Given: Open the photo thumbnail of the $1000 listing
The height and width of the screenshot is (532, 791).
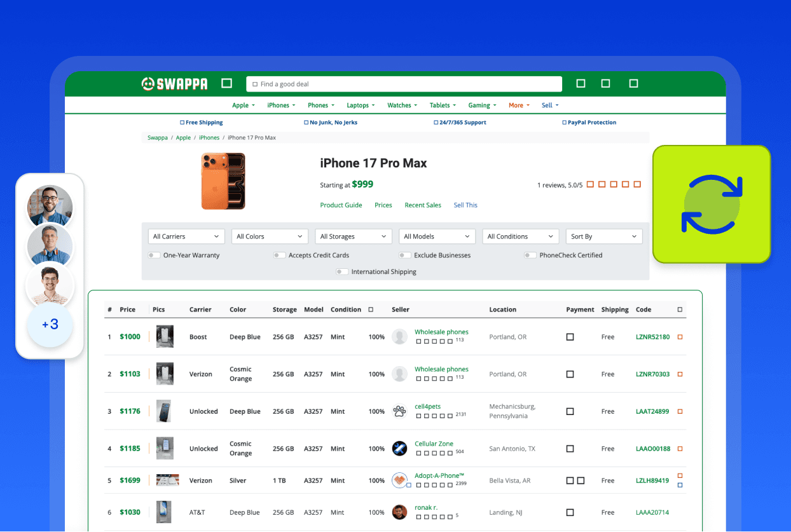Looking at the screenshot, I should (165, 336).
